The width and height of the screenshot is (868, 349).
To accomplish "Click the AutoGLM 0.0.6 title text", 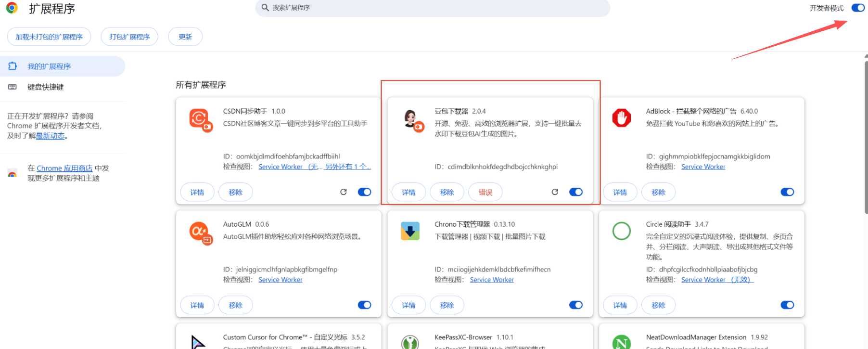I will [246, 224].
